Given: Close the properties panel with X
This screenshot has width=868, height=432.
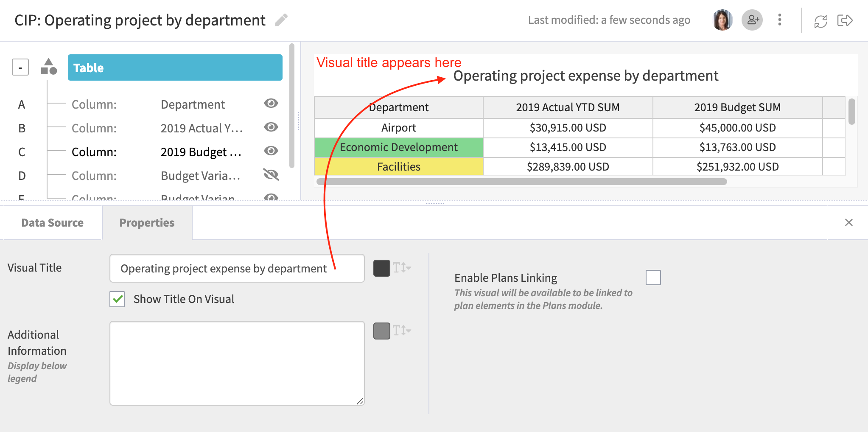Looking at the screenshot, I should coord(848,222).
